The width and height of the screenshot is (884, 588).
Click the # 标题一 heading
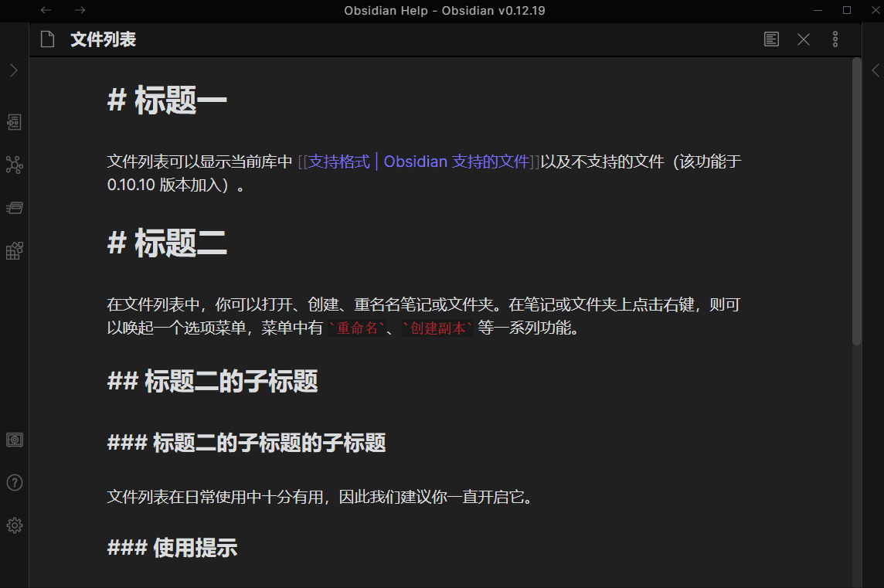tap(167, 100)
